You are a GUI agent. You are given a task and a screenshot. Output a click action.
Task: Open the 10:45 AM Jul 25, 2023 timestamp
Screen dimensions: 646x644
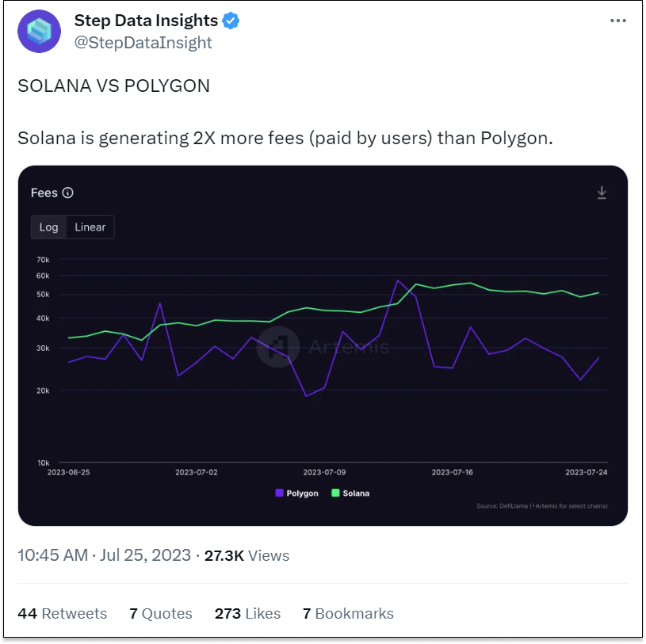click(105, 555)
